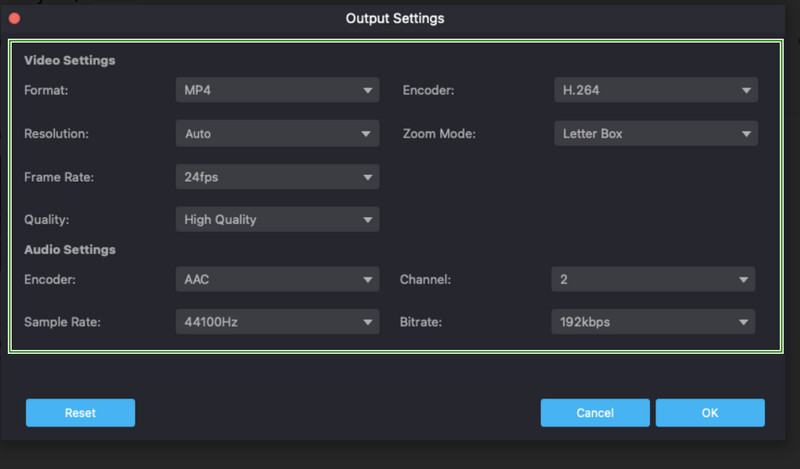Expand the Quality dropdown
Viewport: 800px width, 469px height.
click(277, 220)
